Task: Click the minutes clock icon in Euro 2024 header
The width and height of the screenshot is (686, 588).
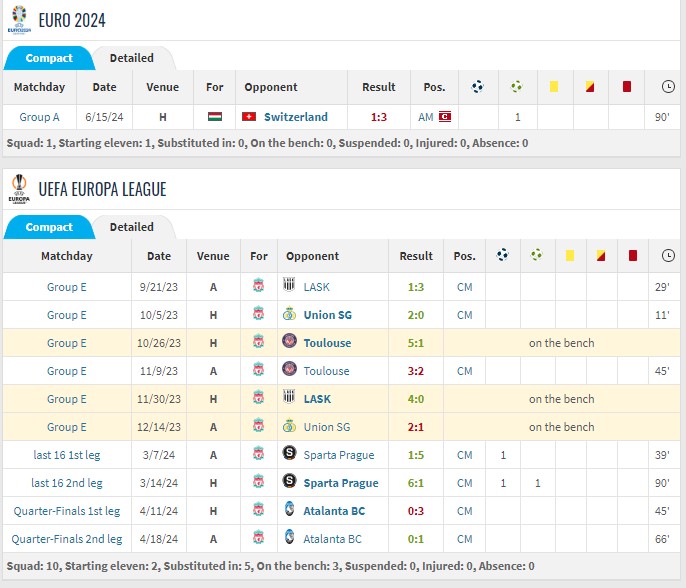Action: click(x=668, y=87)
